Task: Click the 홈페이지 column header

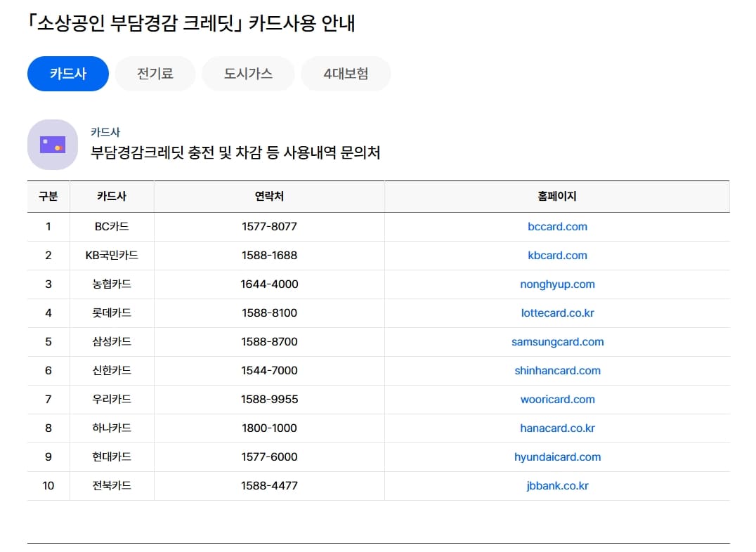Action: (557, 196)
